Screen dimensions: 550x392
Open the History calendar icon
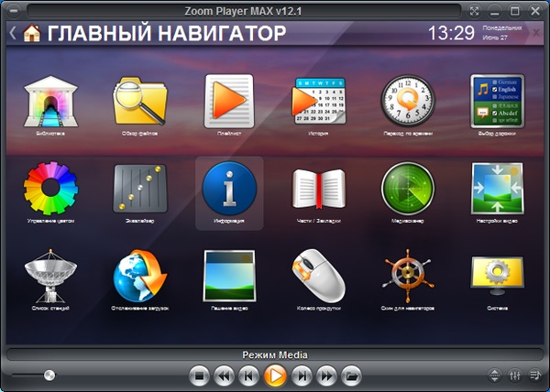coord(318,101)
